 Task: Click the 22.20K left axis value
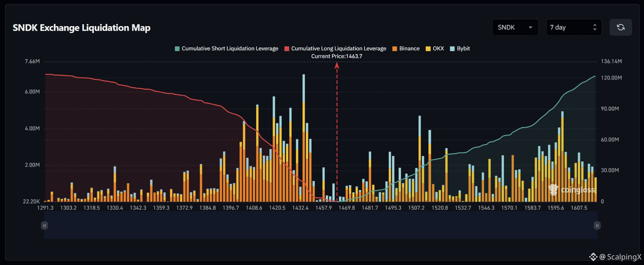[31, 202]
